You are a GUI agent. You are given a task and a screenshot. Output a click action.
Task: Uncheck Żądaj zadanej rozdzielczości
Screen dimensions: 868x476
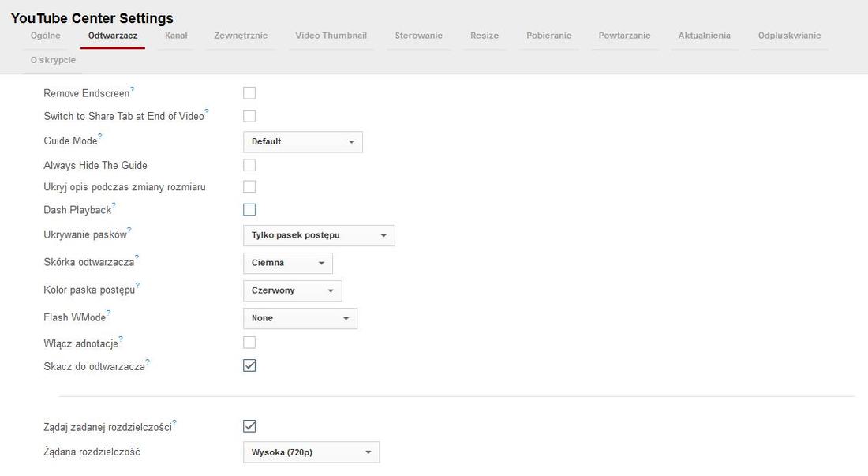click(249, 426)
